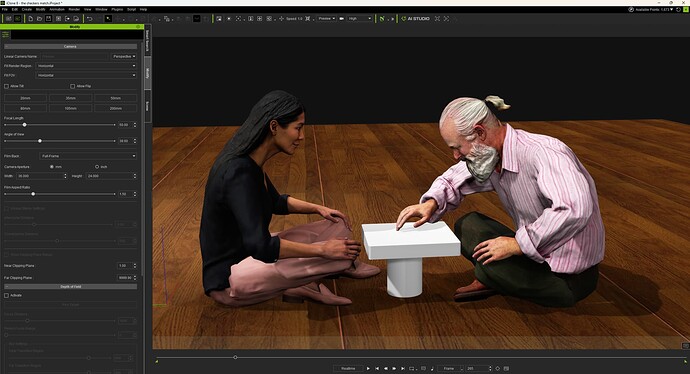Open the Script menu
The width and height of the screenshot is (690, 374).
pos(132,9)
